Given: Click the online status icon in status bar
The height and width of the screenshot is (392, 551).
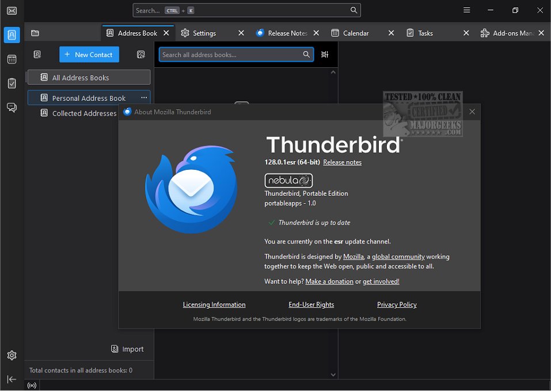Looking at the screenshot, I should click(32, 386).
